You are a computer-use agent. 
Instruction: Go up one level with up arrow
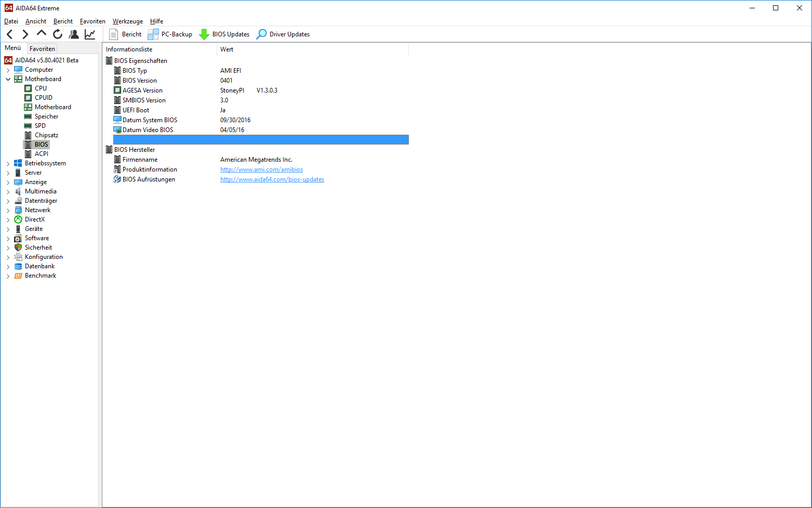click(42, 34)
